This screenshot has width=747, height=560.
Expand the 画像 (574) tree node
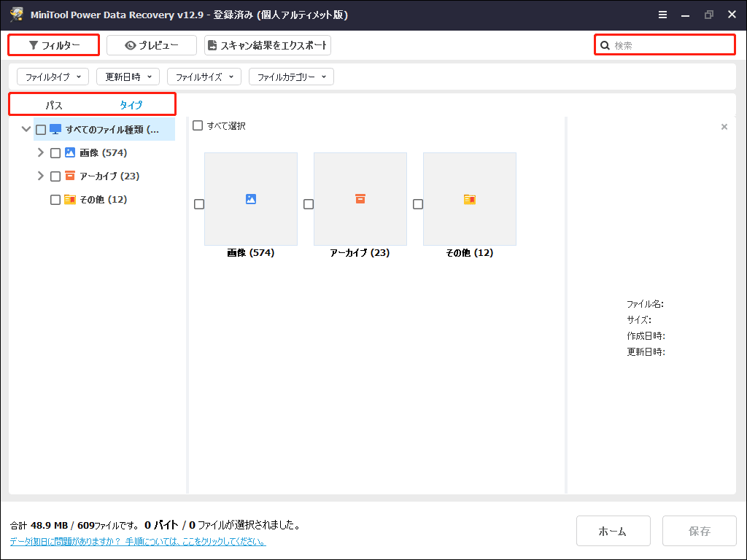point(41,152)
